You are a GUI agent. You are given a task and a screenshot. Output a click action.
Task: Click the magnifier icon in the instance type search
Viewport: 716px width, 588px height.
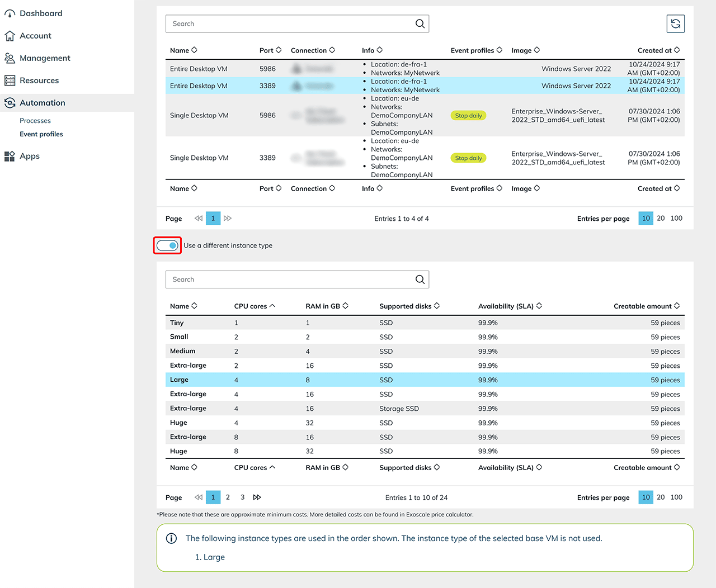click(x=420, y=279)
